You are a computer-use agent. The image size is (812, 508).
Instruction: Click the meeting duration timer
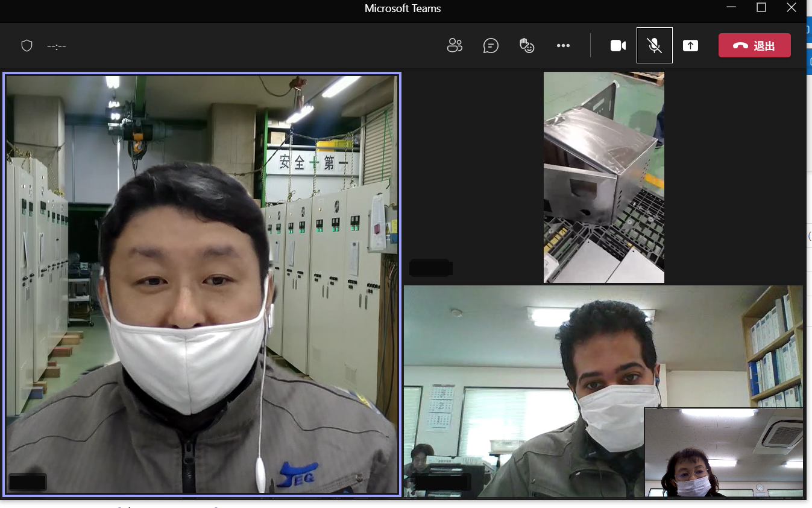57,46
